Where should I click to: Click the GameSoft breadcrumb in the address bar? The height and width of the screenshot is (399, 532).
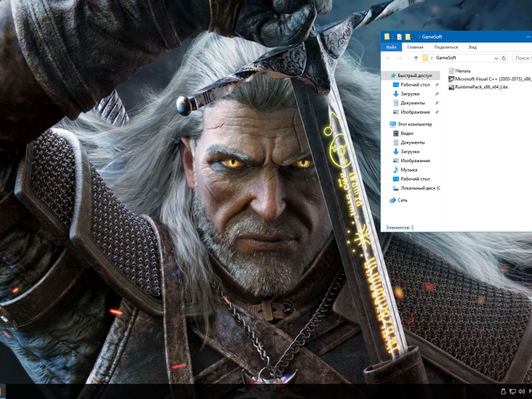(x=446, y=58)
